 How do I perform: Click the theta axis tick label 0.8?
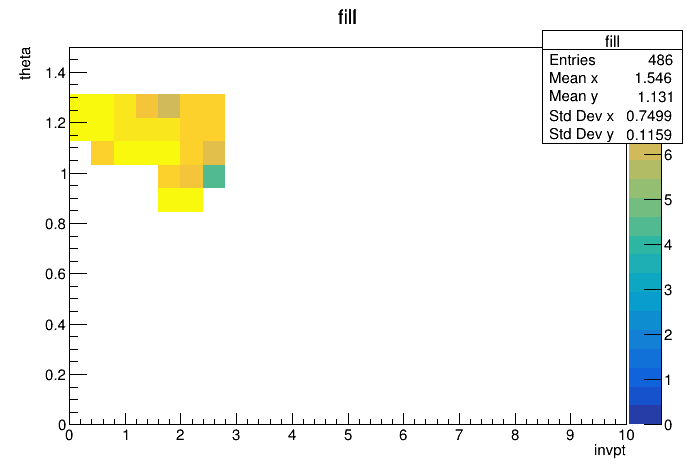[x=55, y=224]
